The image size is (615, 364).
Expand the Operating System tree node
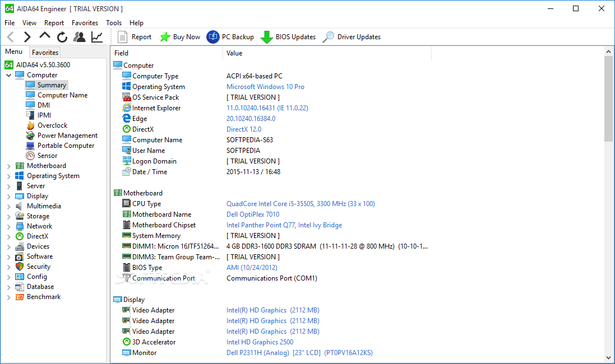(x=8, y=176)
